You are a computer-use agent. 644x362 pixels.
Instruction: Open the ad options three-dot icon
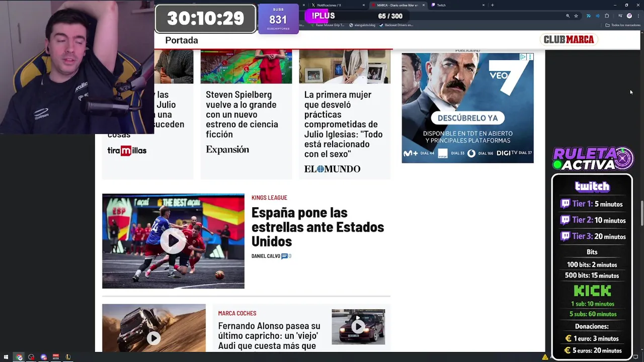(x=530, y=57)
